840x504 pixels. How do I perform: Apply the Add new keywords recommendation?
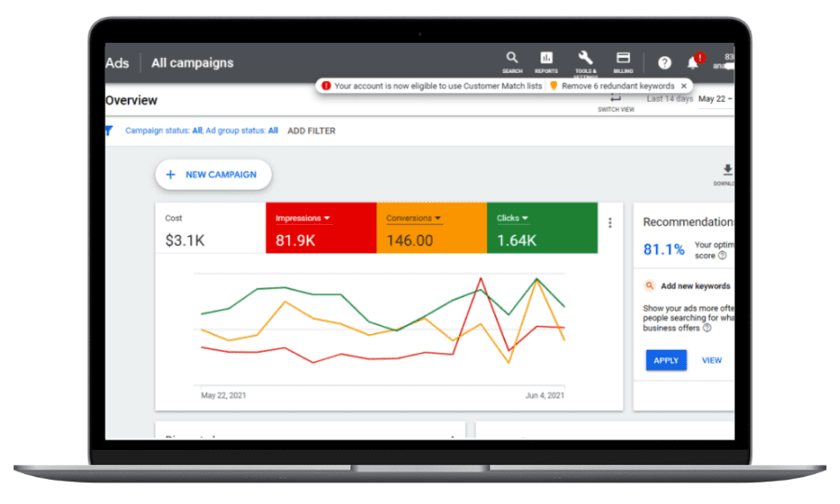pos(665,360)
